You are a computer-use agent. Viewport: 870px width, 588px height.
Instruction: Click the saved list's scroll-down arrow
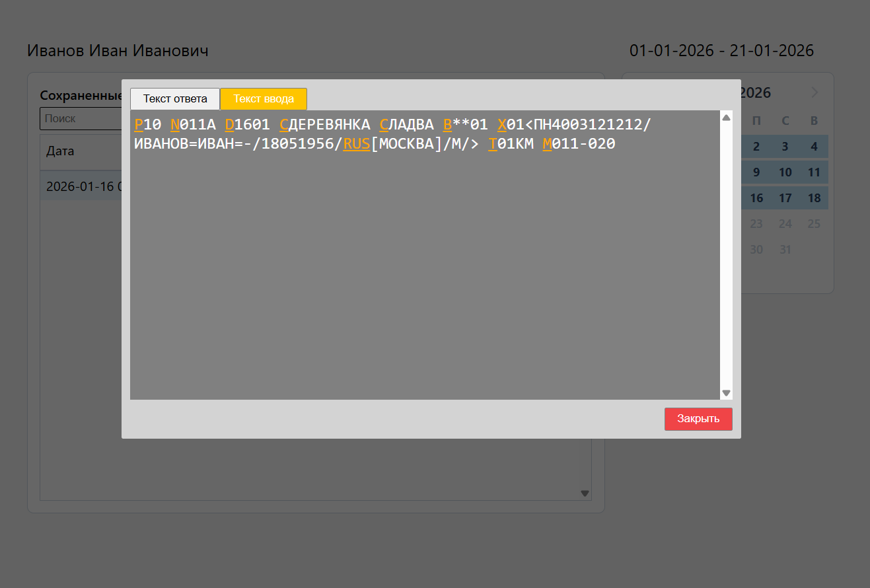point(584,493)
